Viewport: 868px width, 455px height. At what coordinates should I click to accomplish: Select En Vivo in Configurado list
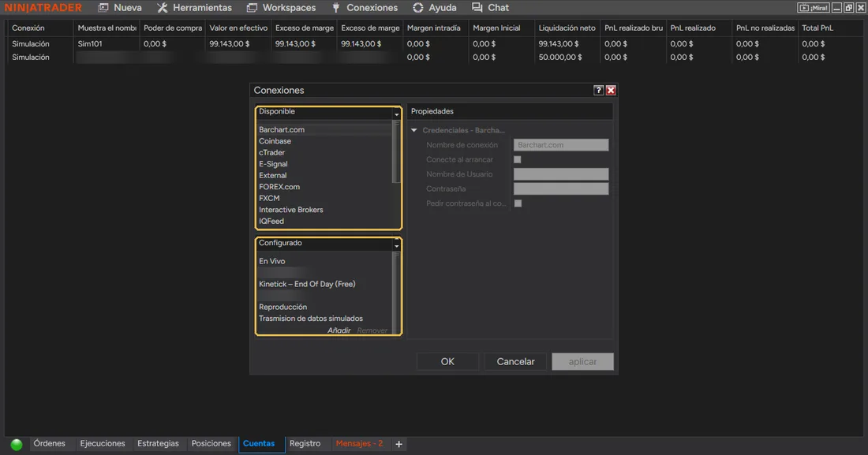coord(325,261)
